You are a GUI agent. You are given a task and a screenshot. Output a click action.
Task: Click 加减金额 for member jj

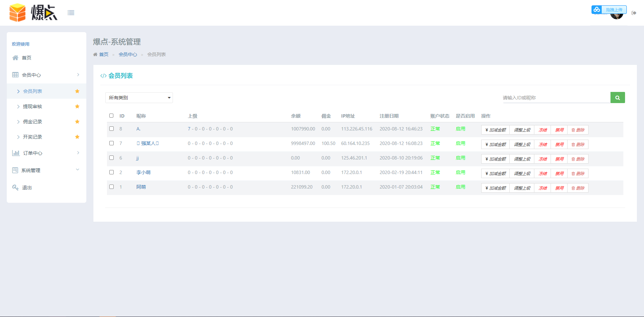pyautogui.click(x=495, y=159)
